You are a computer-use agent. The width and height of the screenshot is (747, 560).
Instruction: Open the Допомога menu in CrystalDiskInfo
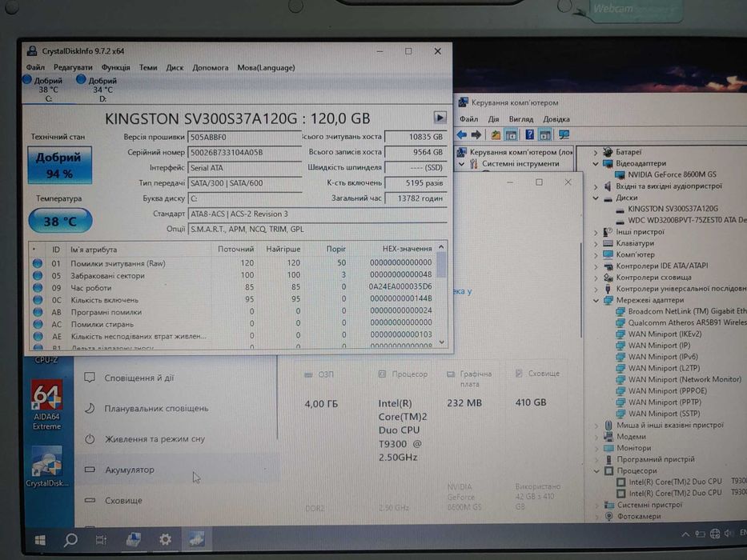coord(211,68)
